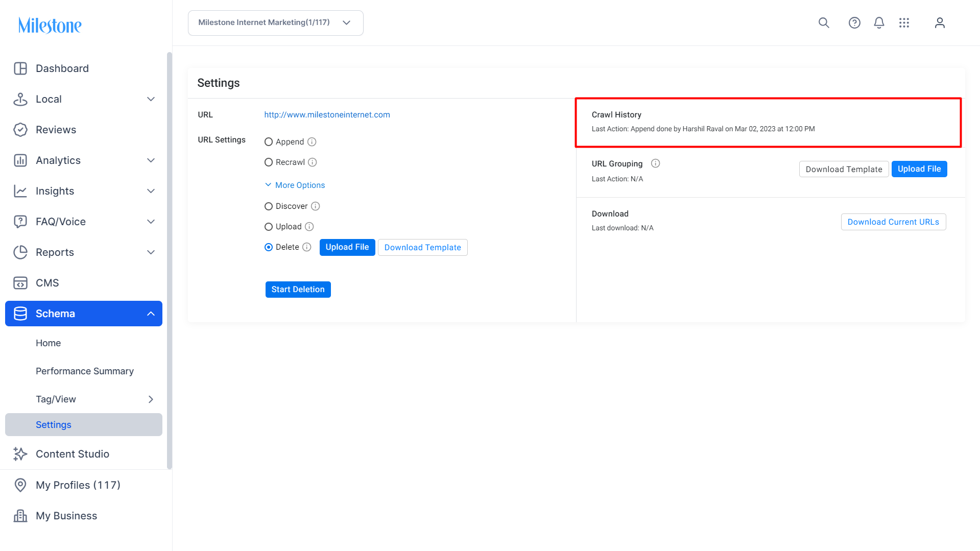Open the help question mark icon
The height and width of the screenshot is (551, 980).
[854, 23]
